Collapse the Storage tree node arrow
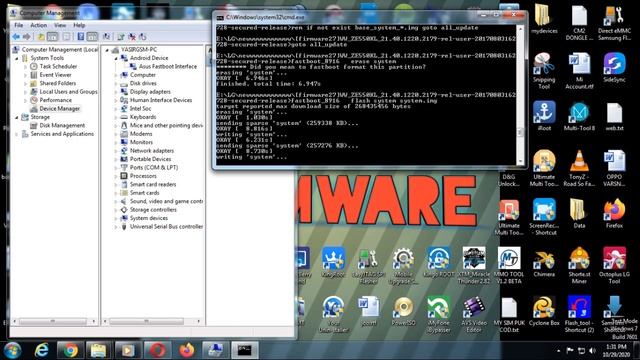The height and width of the screenshot is (360, 640). [x=17, y=117]
